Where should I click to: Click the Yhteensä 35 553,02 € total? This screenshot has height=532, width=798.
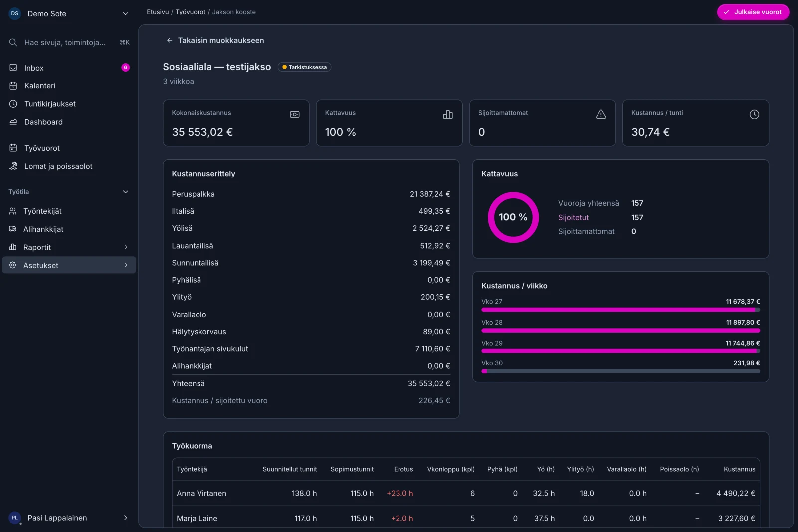[311, 383]
